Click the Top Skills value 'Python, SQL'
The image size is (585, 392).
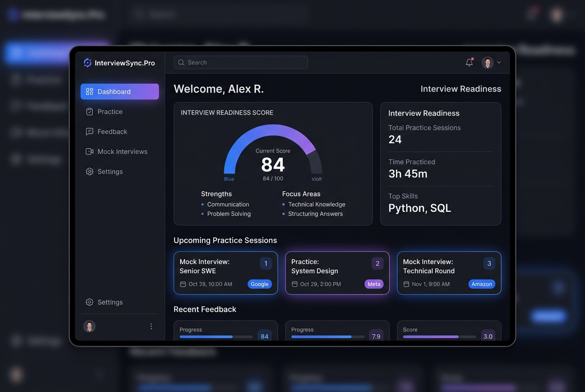pos(420,208)
